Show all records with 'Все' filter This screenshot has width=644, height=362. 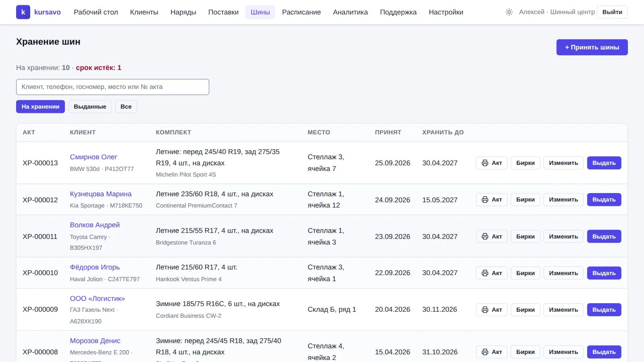tap(126, 107)
